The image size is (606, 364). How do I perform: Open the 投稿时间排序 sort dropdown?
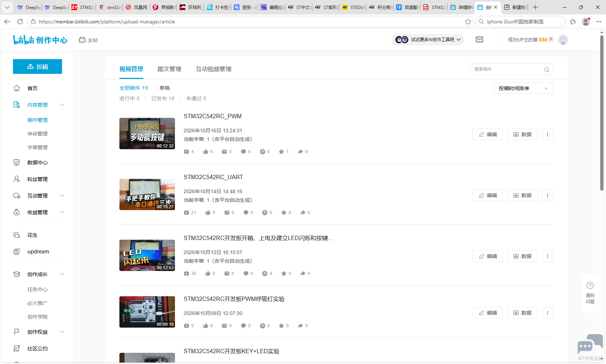tap(523, 88)
